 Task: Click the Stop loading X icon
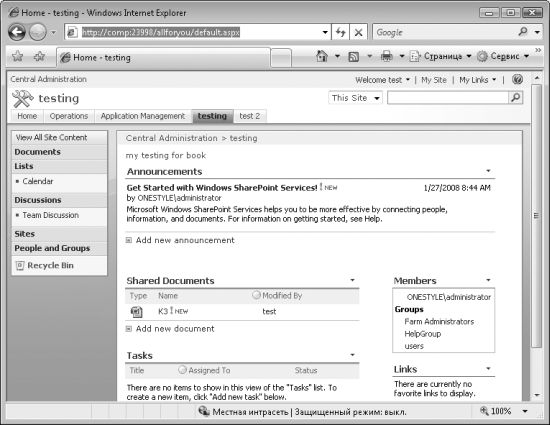tap(358, 33)
